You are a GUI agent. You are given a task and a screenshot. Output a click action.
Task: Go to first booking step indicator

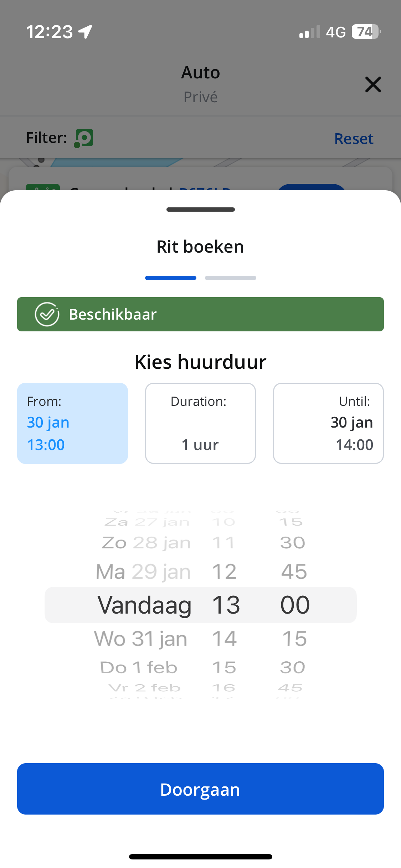(x=170, y=278)
